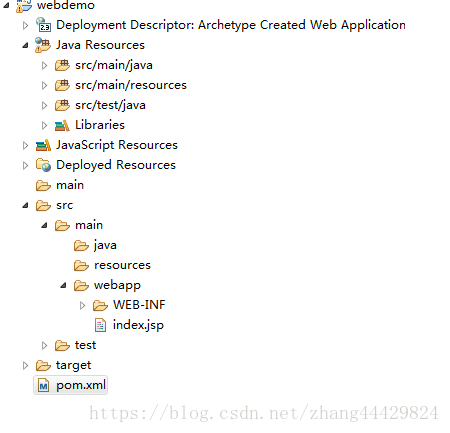Image resolution: width=450 pixels, height=433 pixels.
Task: Select the top-level main folder label
Action: pyautogui.click(x=70, y=185)
